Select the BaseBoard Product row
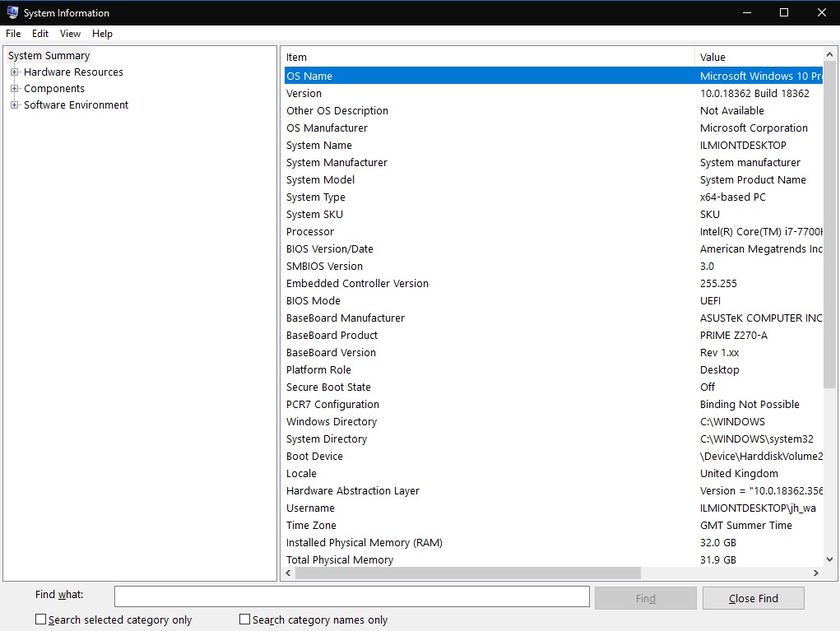The width and height of the screenshot is (840, 631). tap(554, 336)
